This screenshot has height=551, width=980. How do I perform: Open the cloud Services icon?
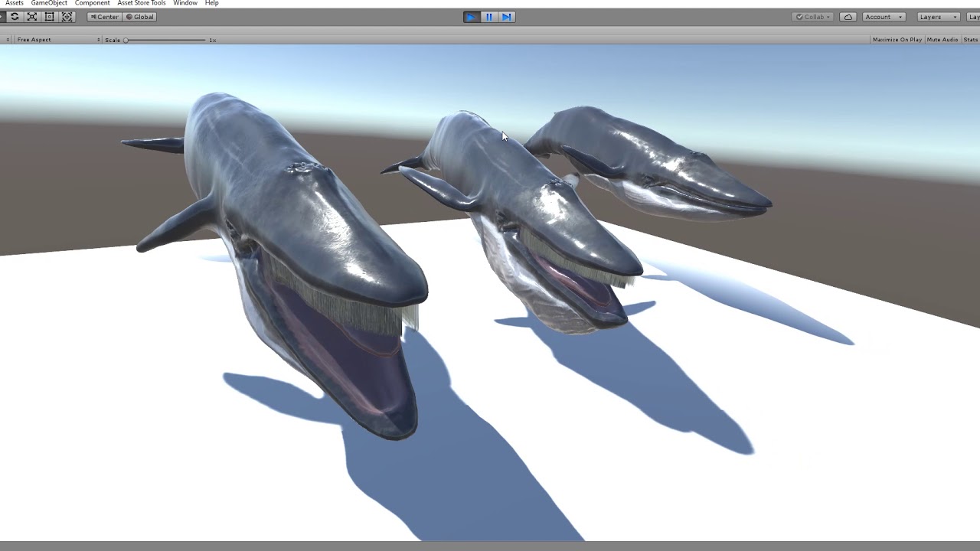[x=848, y=17]
